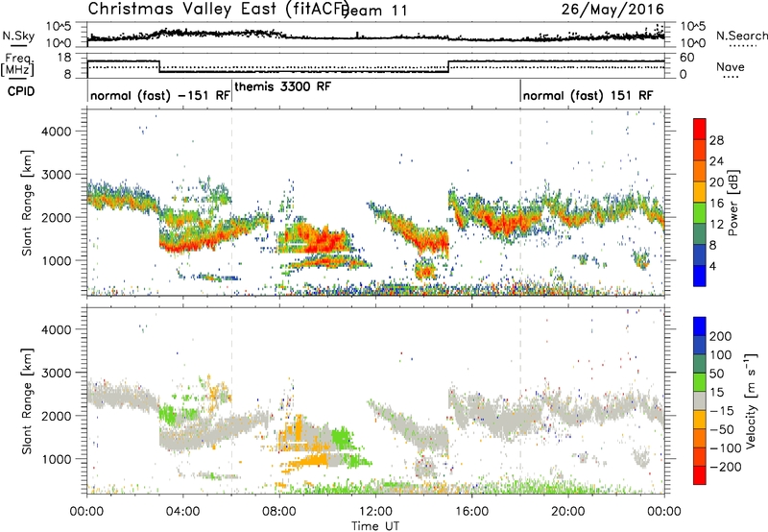768x532 pixels.
Task: Click the 'CPID' row label
Action: pyautogui.click(x=21, y=91)
